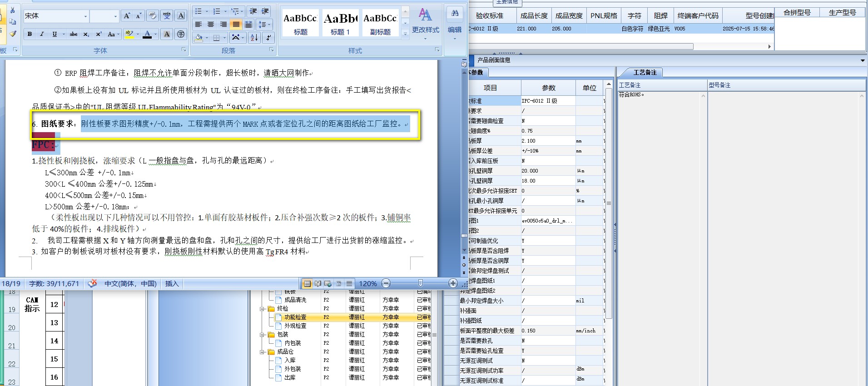
Task: Apply the font color A swatch
Action: pyautogui.click(x=147, y=34)
